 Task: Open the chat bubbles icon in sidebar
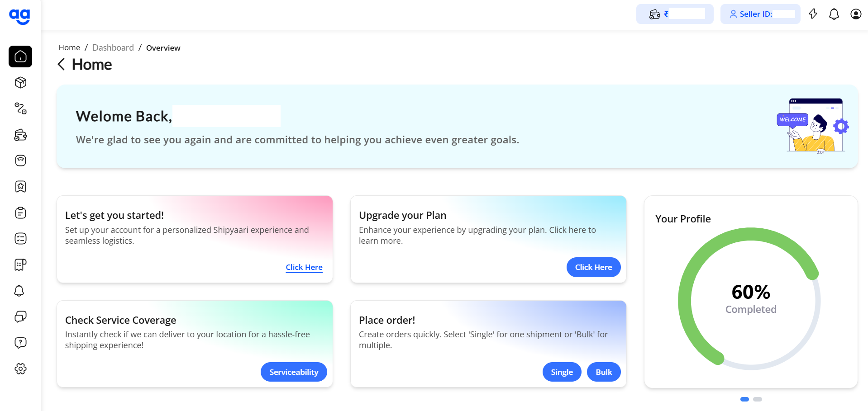[x=20, y=317]
